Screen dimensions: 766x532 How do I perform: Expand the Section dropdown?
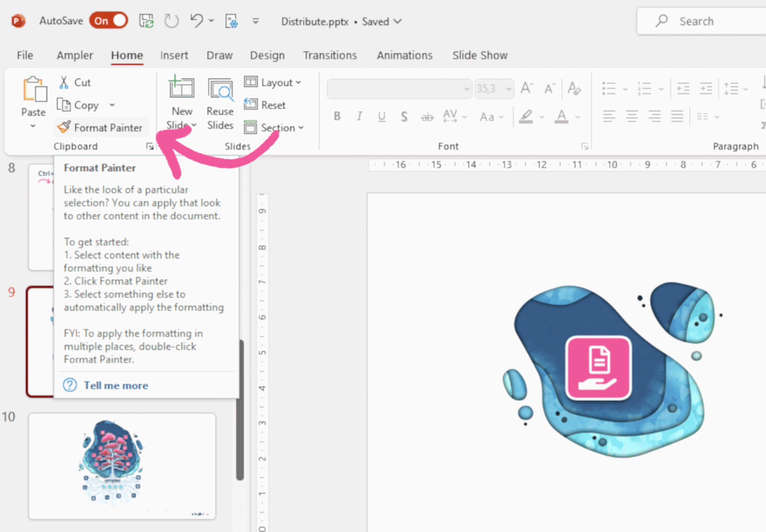(274, 128)
